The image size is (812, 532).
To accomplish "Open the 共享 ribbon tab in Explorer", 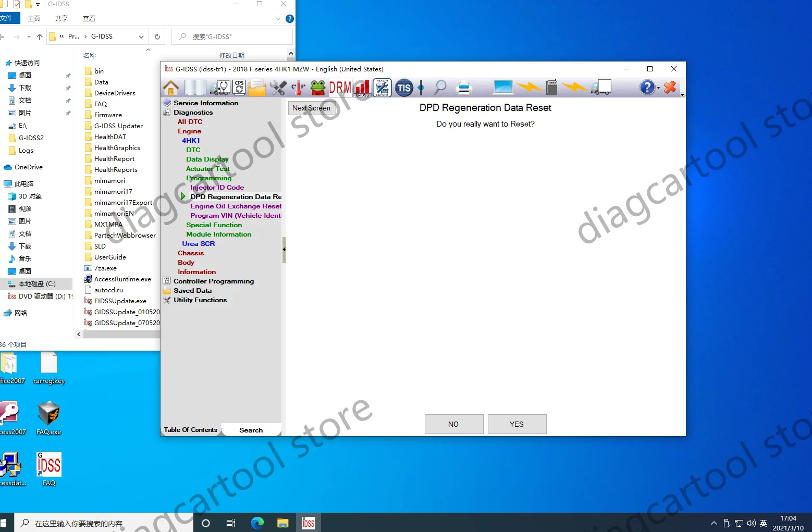I will 61,18.
